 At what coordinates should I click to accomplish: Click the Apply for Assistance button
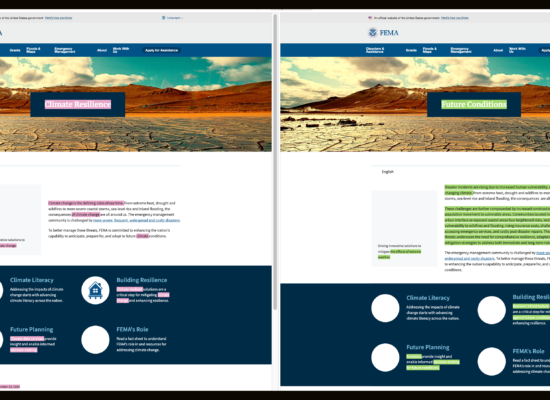(x=161, y=50)
